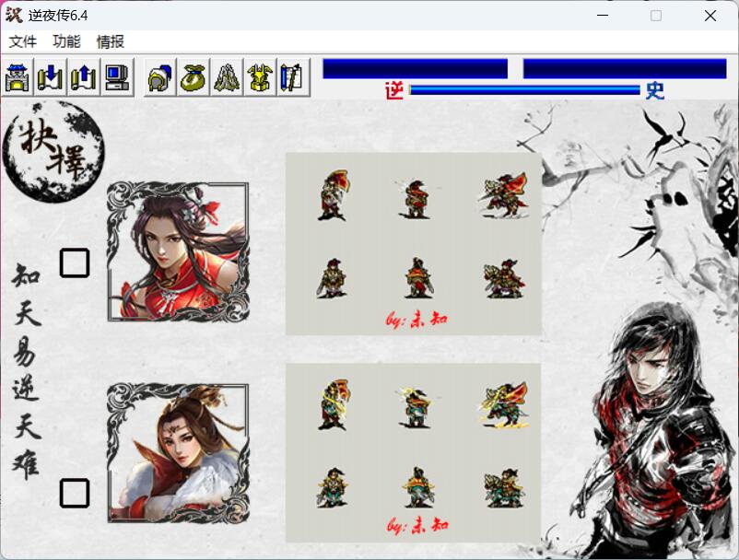Viewport: 739px width, 560px height.
Task: Click the 逆夜传 app icon in title bar
Action: tap(14, 15)
